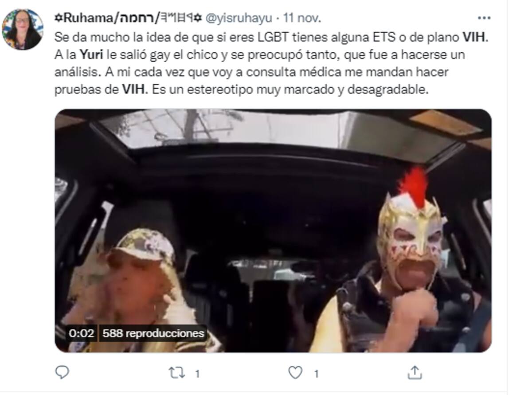Play the embedded car video
The image size is (532, 395).
273,231
